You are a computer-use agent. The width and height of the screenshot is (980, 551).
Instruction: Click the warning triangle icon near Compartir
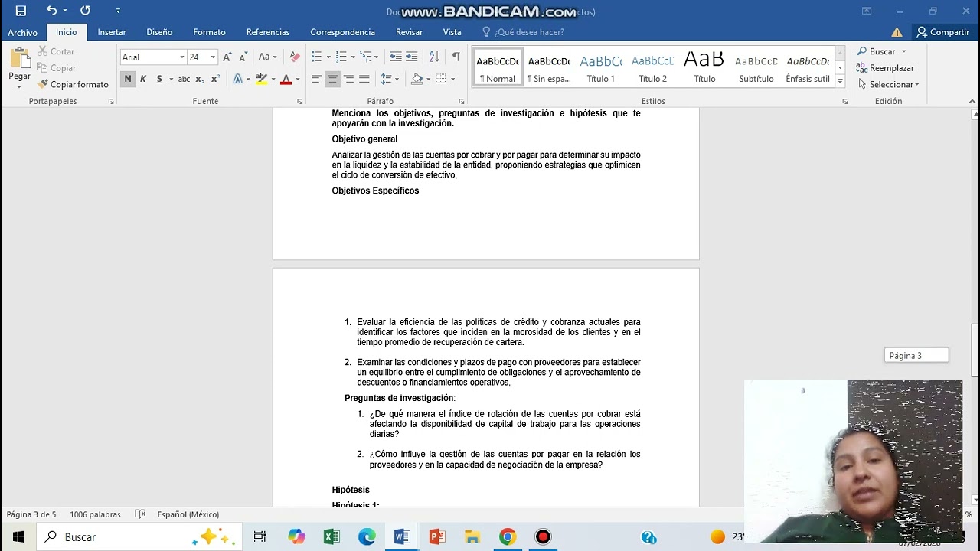pos(897,32)
